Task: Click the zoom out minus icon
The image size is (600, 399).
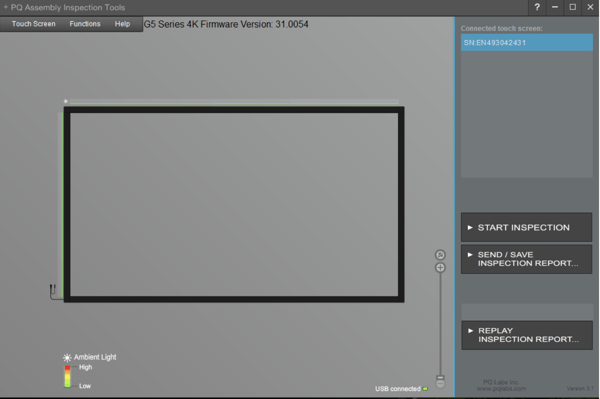Action: (440, 384)
